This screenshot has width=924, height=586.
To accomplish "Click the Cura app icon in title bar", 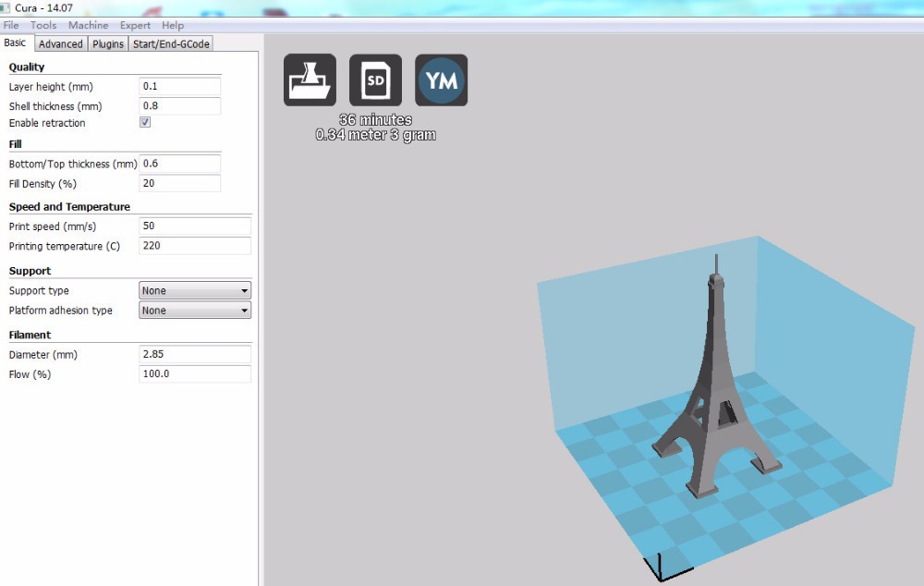I will tap(6, 8).
